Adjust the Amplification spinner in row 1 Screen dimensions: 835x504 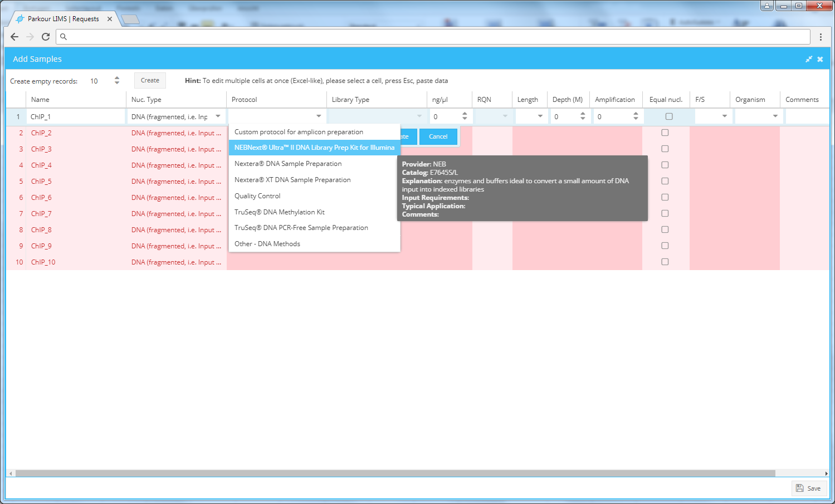pyautogui.click(x=636, y=116)
